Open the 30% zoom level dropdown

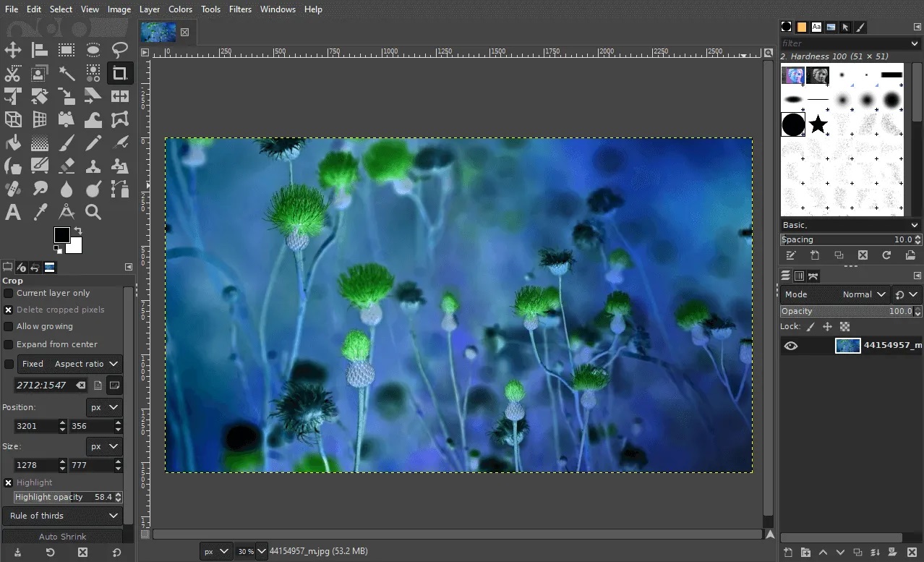coord(250,550)
